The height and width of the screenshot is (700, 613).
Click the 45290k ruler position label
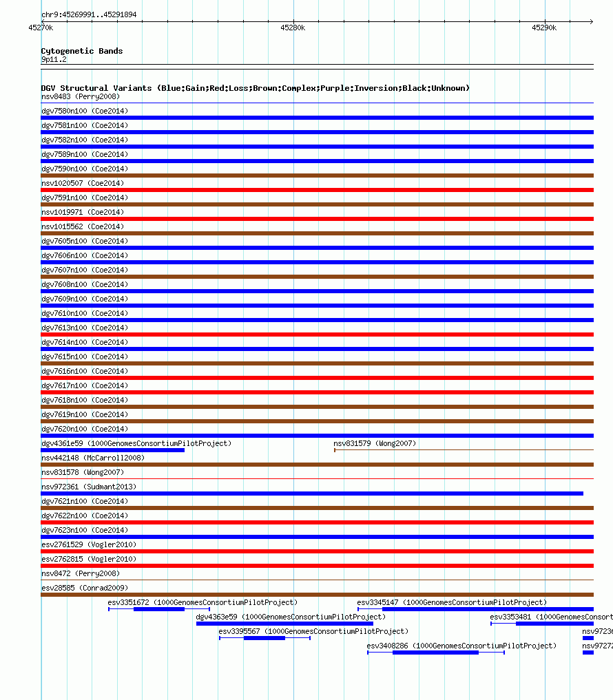(x=544, y=28)
